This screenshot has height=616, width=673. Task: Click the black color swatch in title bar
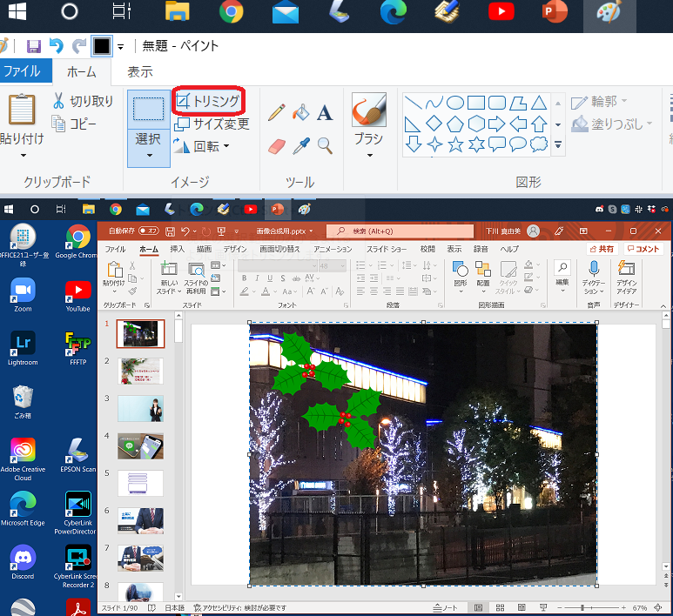[102, 46]
